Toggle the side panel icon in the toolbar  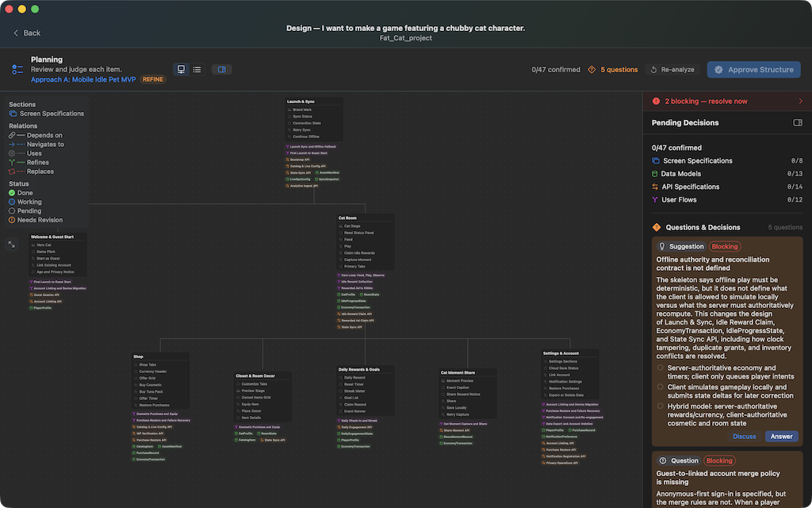[x=222, y=70]
